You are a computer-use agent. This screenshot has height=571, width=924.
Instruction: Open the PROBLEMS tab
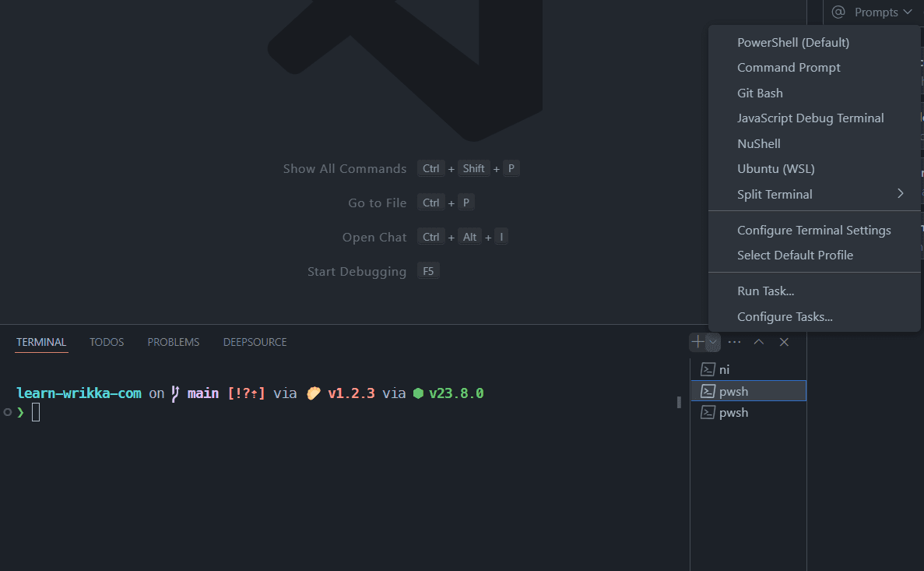pos(174,342)
